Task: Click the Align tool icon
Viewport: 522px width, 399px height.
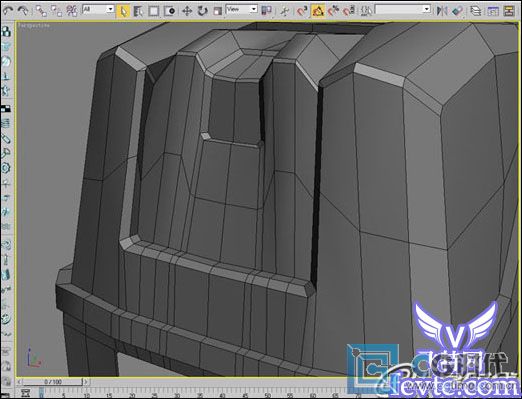Action: [x=458, y=11]
